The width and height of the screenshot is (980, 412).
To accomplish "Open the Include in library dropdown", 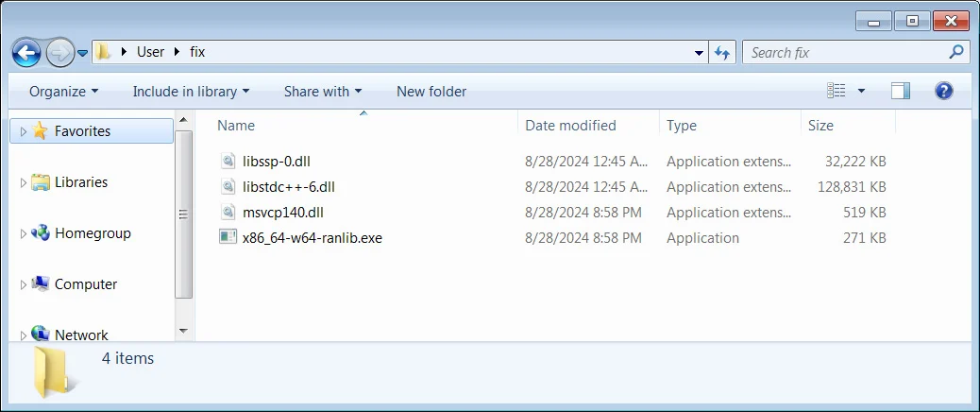I will pos(191,92).
